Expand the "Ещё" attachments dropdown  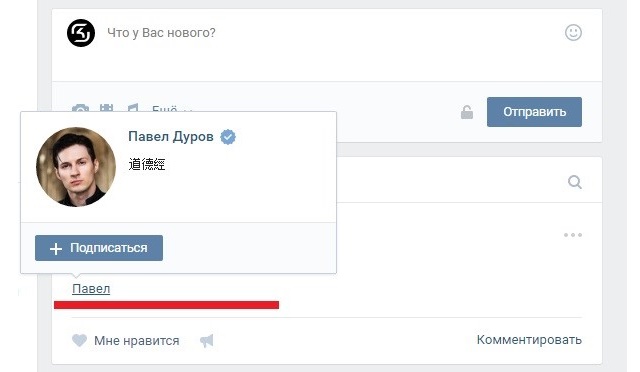(171, 109)
